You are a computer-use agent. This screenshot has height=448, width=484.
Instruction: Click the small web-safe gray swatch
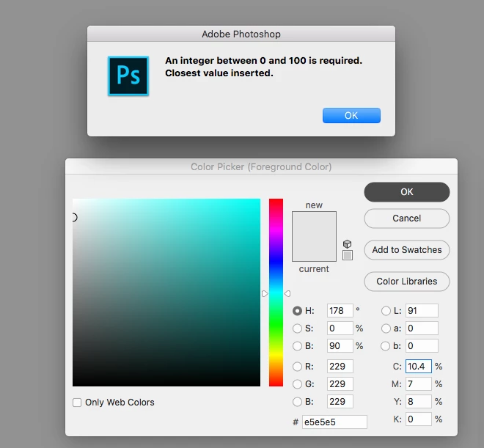pos(348,255)
